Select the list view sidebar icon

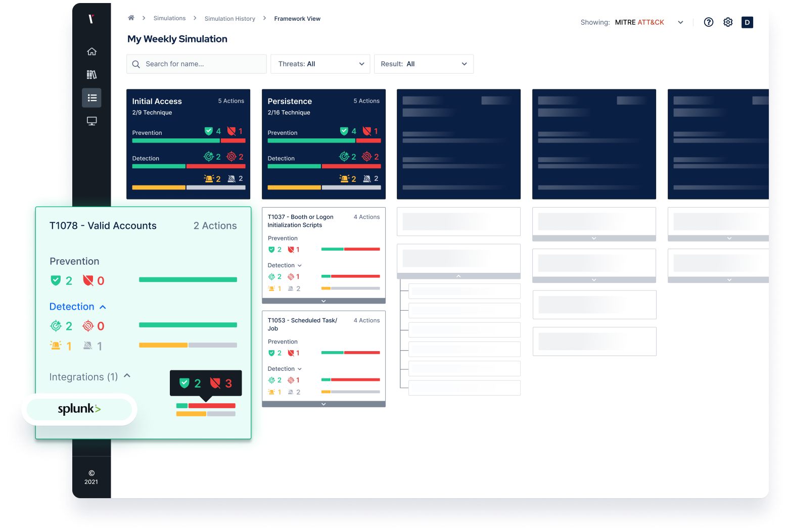coord(91,98)
